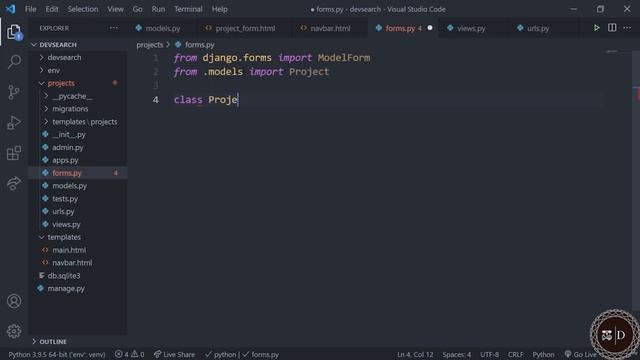Screen dimensions: 640x360
Task: Change CRLF end of line sequence
Action: [516, 354]
